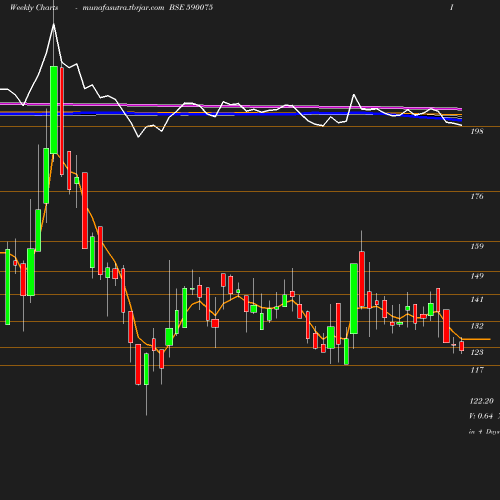Screen dimensions: 500x500
Task: Click the 'V: 0.64' volume value
Action: tap(481, 416)
